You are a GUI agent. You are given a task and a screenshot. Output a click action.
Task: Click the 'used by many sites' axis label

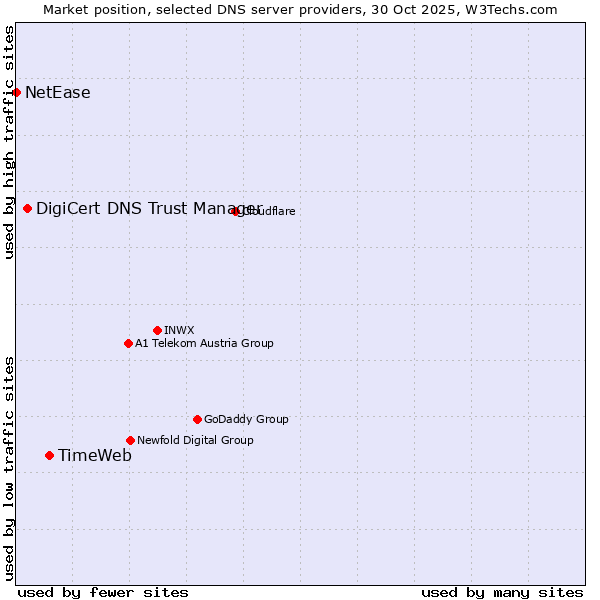tap(502, 592)
